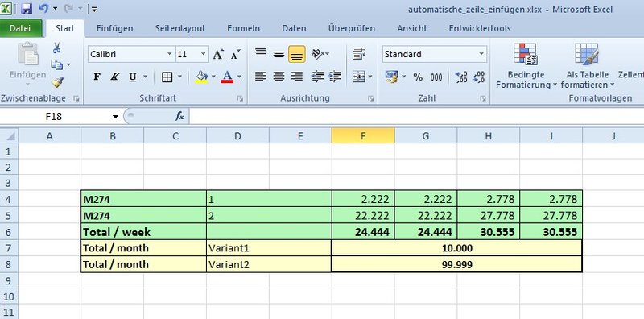Viewport: 644px width, 319px height.
Task: Open the text orientation options
Action: coord(320,54)
